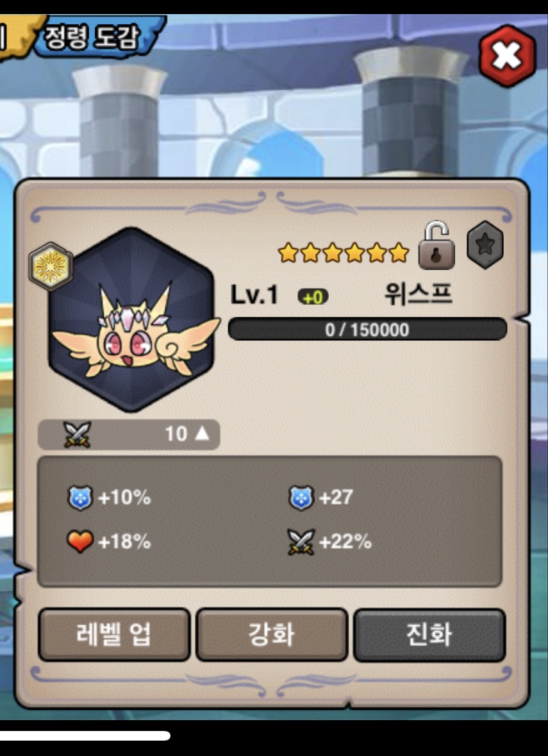
Task: Tap the blue shield +10% defense icon
Action: [80, 498]
